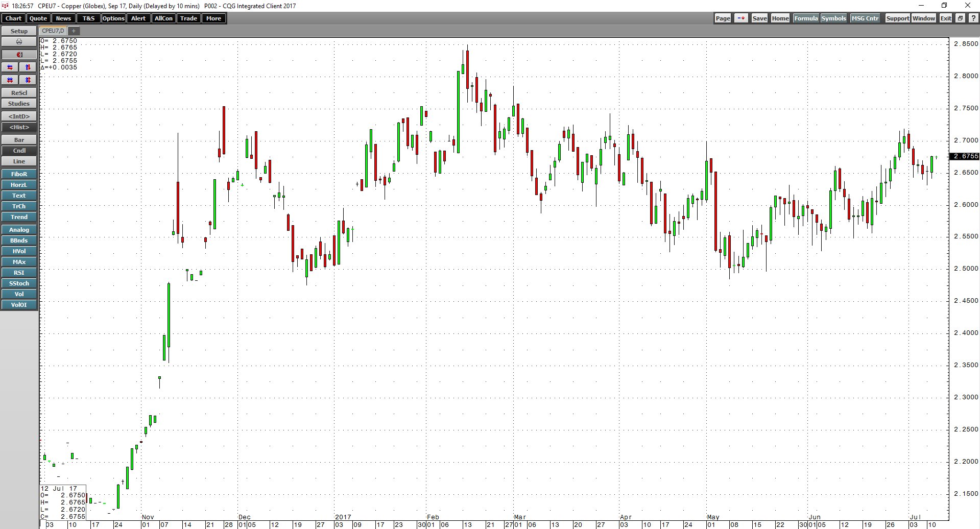Viewport: 980px width, 529px height.
Task: Add a new chart tab with plus
Action: pos(74,31)
